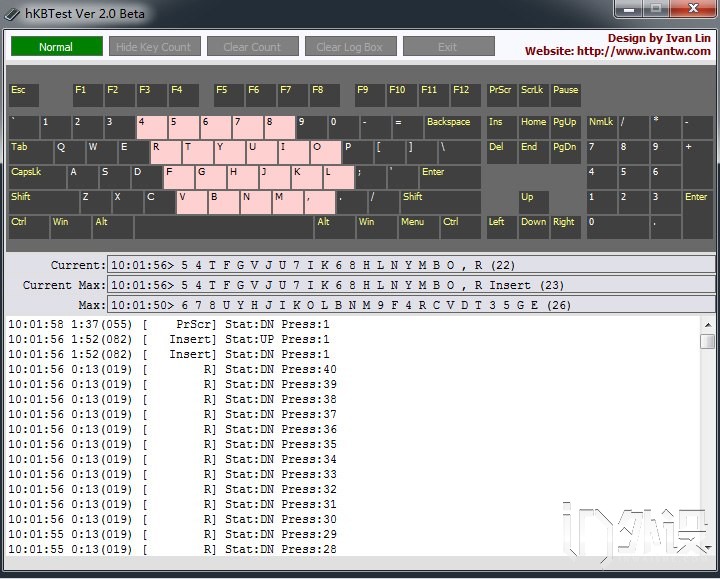Click the NmLk key tile

coord(602,127)
